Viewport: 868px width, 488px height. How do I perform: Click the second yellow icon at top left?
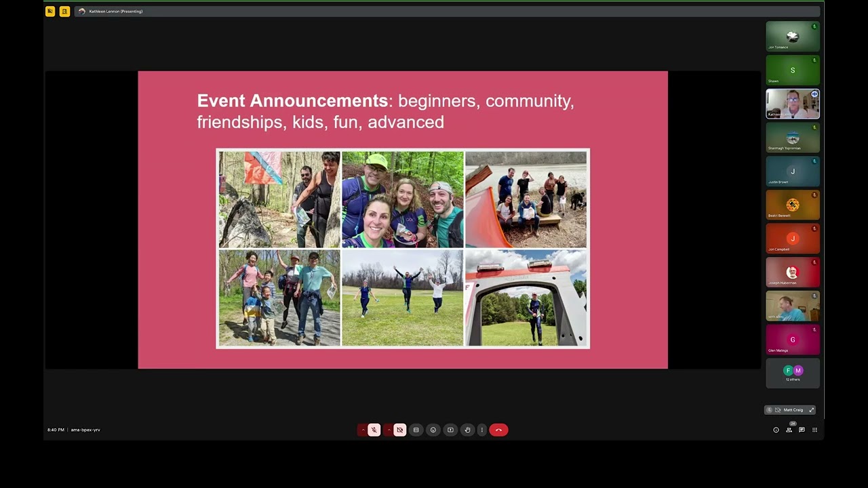tap(64, 12)
